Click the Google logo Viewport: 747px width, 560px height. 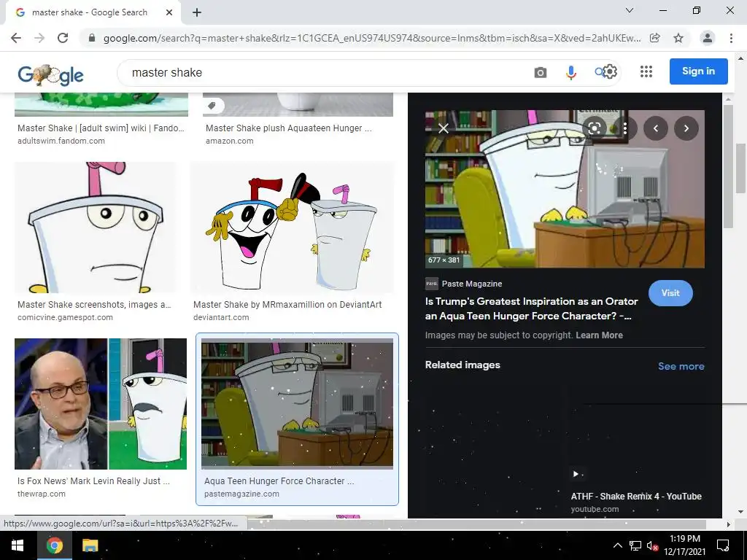pyautogui.click(x=50, y=75)
